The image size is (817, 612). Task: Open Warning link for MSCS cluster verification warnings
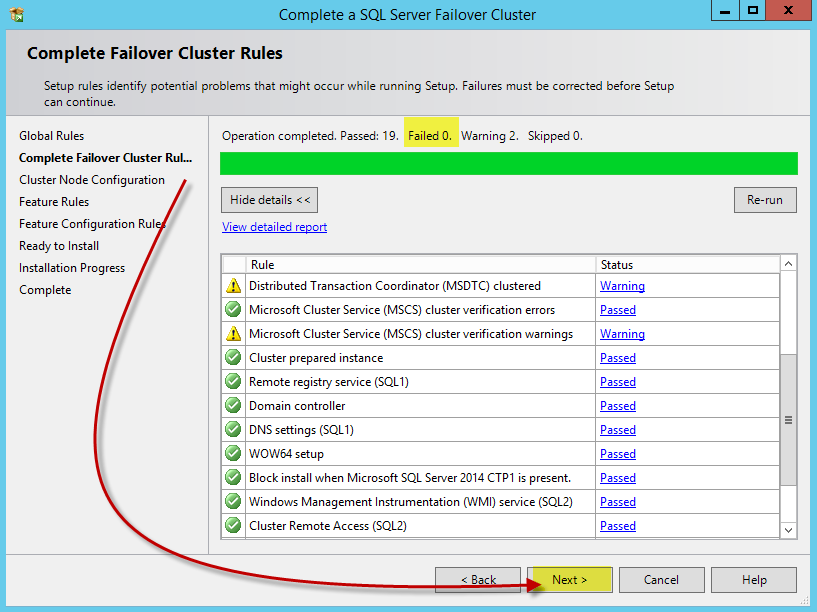tap(622, 334)
